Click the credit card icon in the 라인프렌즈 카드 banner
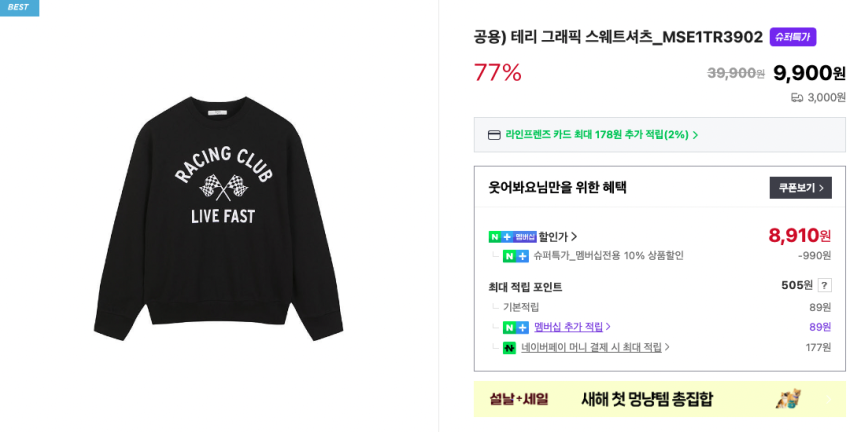 click(x=494, y=135)
